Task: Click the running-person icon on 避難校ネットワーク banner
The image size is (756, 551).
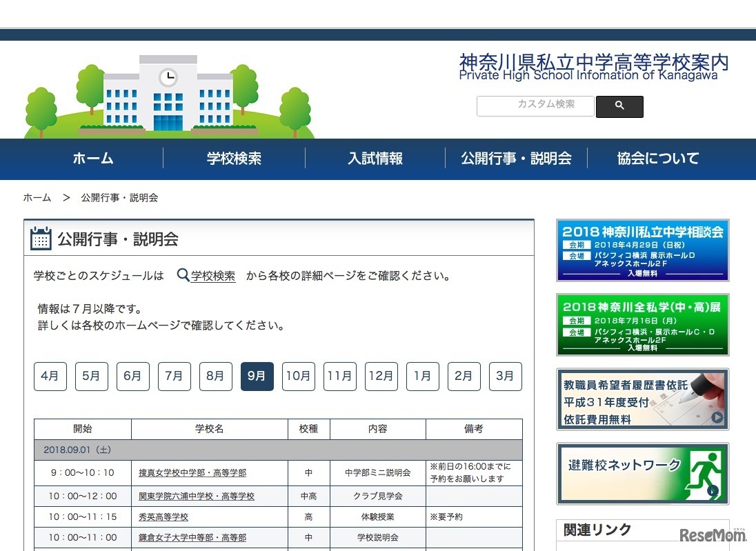Action: point(705,473)
